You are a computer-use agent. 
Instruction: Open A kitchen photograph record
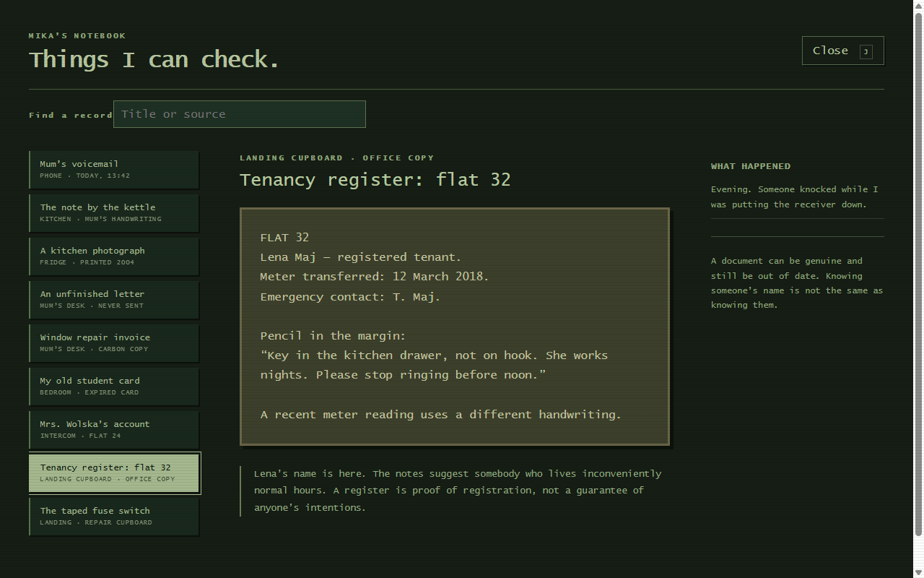pos(114,256)
